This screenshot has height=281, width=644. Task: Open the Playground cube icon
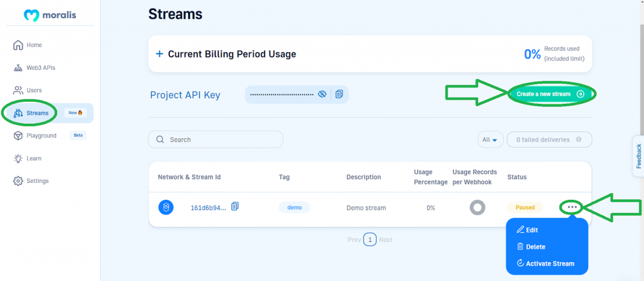coord(18,136)
